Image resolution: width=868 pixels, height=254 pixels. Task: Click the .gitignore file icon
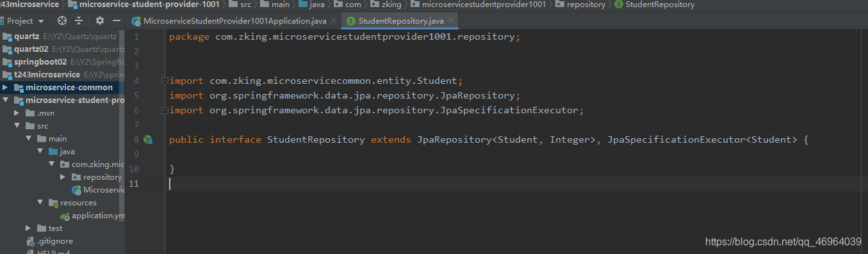click(x=30, y=241)
